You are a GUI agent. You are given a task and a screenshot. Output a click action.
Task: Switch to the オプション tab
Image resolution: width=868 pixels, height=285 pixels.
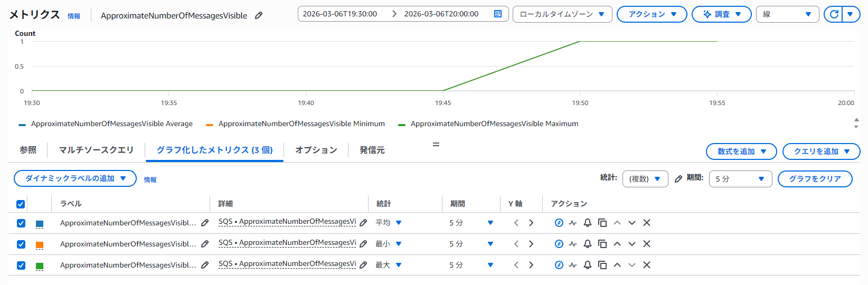click(x=316, y=150)
